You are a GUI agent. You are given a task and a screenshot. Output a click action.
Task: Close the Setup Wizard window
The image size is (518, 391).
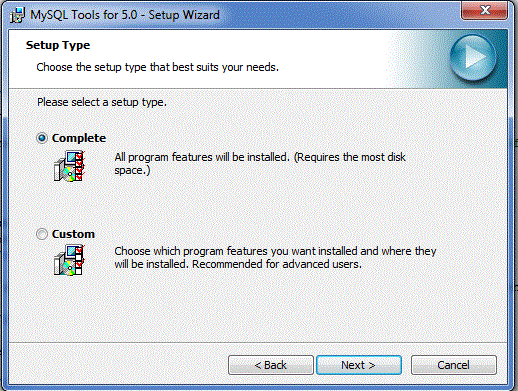[485, 10]
